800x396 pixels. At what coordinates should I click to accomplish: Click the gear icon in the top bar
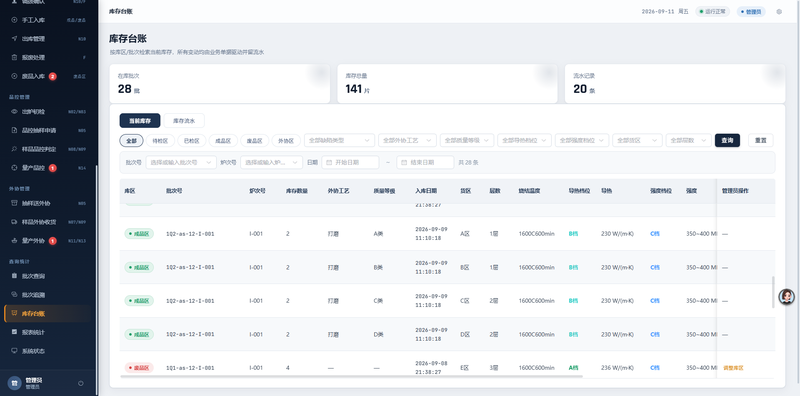(x=779, y=12)
